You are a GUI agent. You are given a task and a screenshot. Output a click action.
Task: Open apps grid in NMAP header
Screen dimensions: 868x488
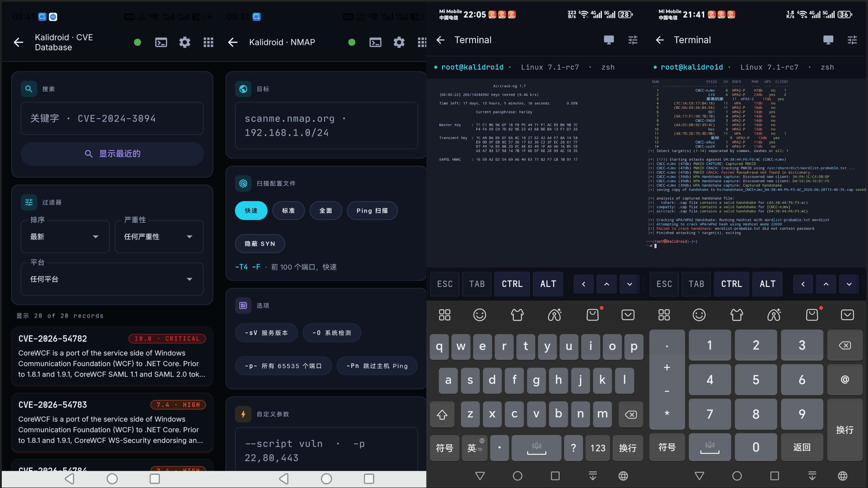tap(422, 42)
